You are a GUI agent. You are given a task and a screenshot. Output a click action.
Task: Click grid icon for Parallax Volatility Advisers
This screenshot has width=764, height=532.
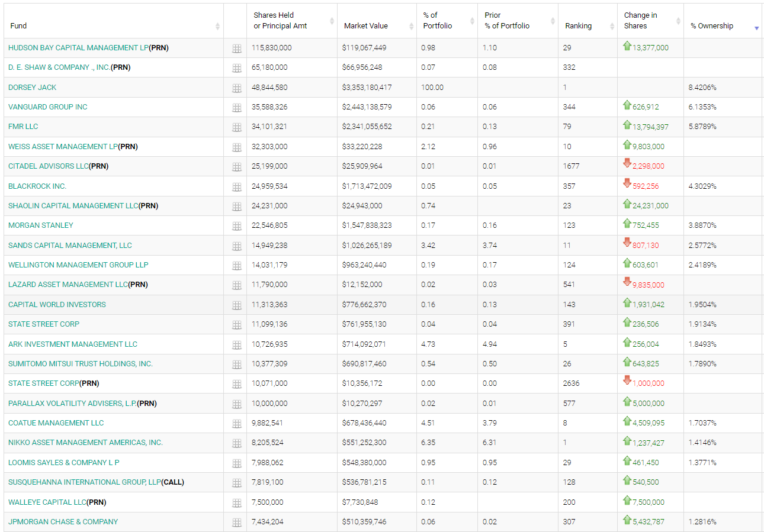pos(237,404)
